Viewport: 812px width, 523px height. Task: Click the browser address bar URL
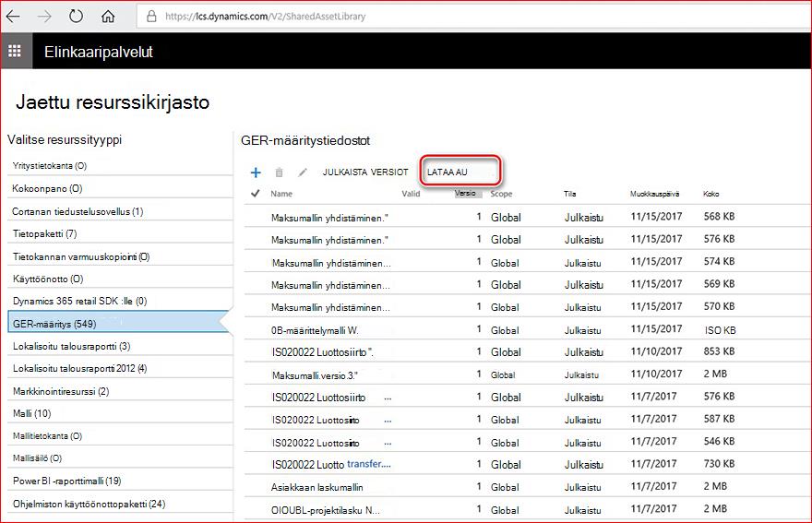[265, 16]
